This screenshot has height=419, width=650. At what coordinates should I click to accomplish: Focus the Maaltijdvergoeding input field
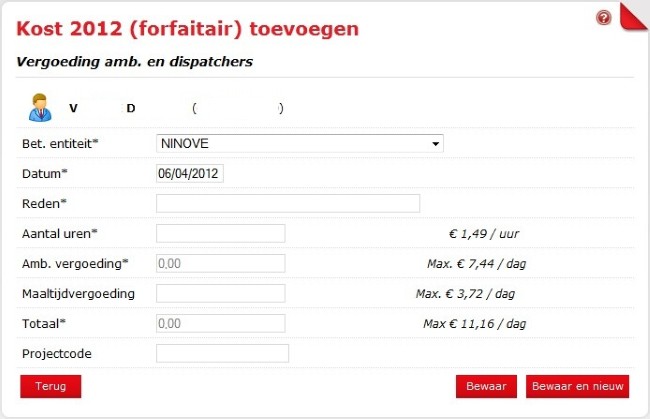(221, 293)
